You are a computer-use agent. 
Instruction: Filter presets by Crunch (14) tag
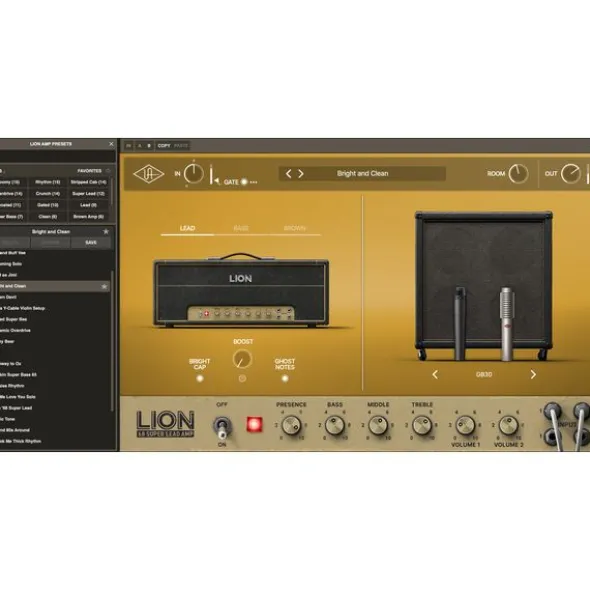click(48, 194)
